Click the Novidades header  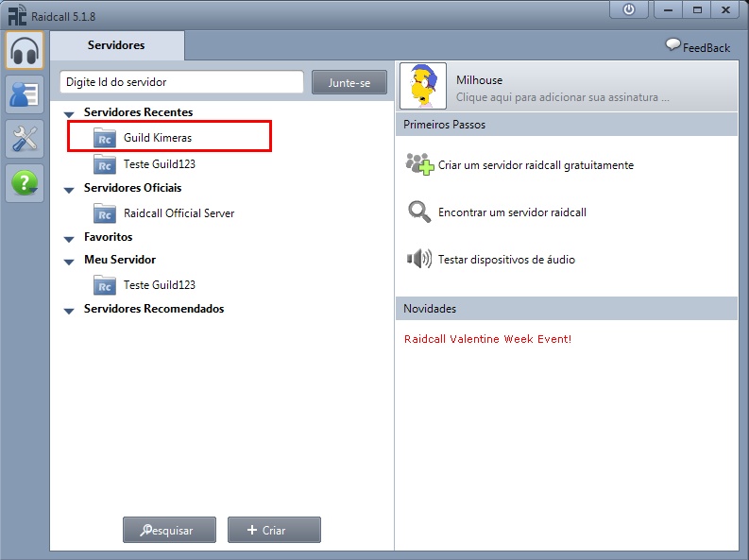567,309
